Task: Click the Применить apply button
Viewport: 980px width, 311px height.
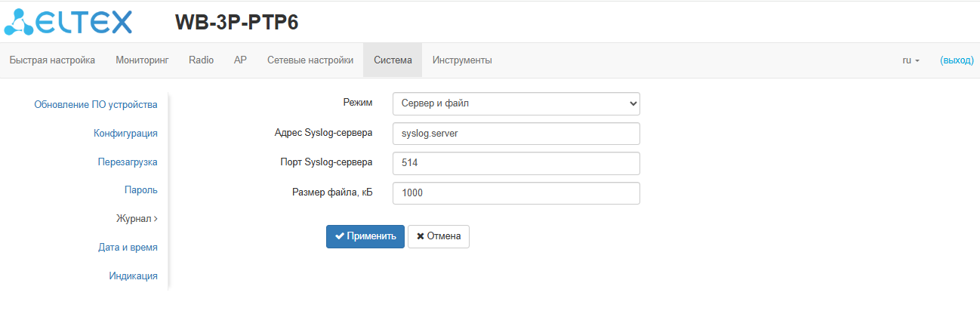Action: [365, 236]
